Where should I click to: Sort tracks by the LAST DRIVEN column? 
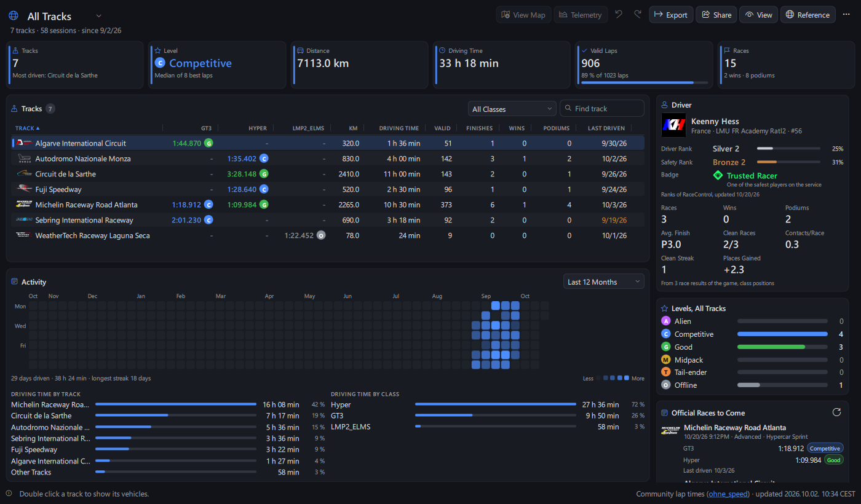[606, 128]
